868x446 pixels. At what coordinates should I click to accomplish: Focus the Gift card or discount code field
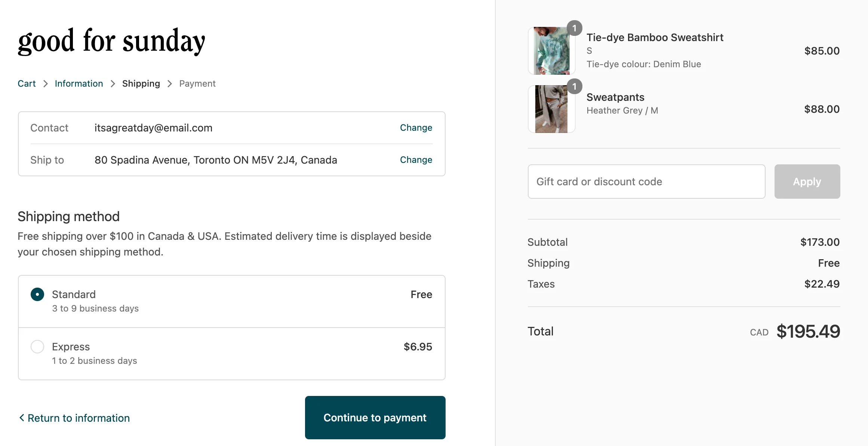646,182
